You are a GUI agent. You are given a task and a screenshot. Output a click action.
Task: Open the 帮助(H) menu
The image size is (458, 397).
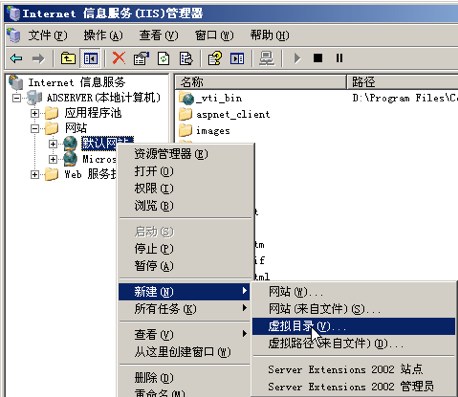270,35
